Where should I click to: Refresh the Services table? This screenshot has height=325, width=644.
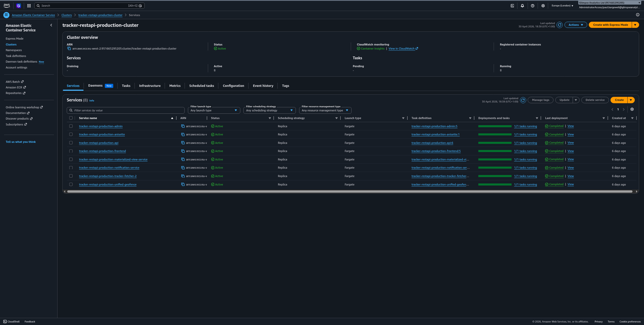click(x=523, y=100)
